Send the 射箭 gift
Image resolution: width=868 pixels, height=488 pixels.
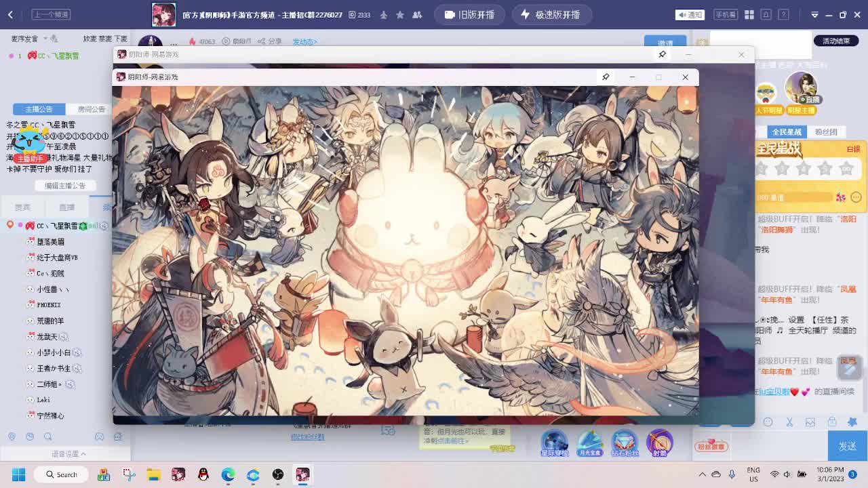click(x=659, y=444)
